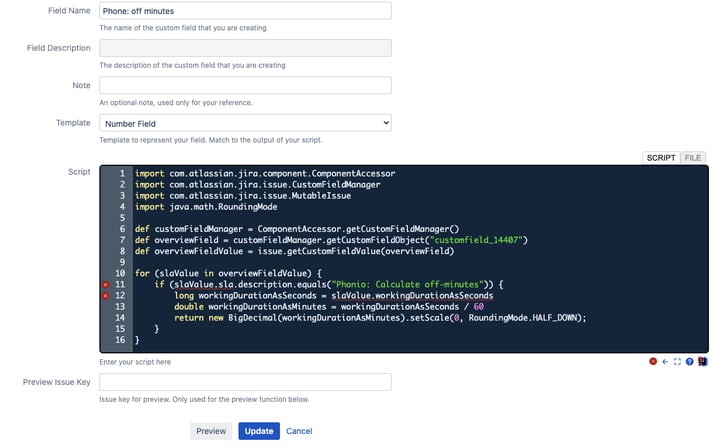Click "def customFieldManager" on line 6
Screen dimensions: 716x448
(x=189, y=229)
